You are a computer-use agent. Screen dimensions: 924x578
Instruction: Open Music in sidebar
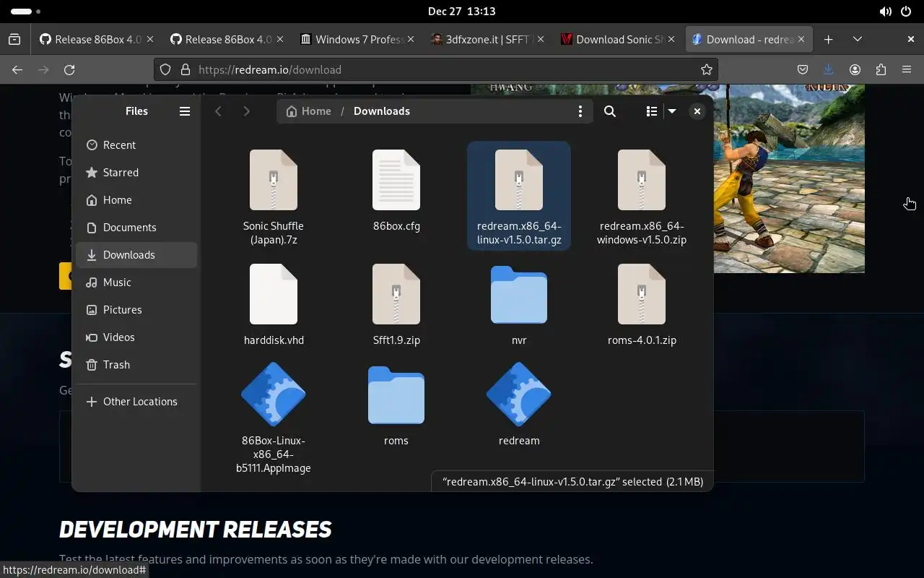(x=136, y=282)
